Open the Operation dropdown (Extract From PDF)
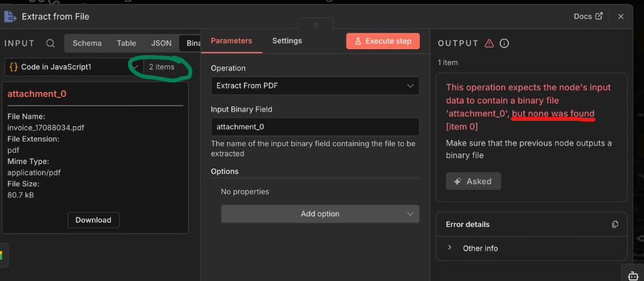Viewport: 644px width, 281px height. pos(315,86)
